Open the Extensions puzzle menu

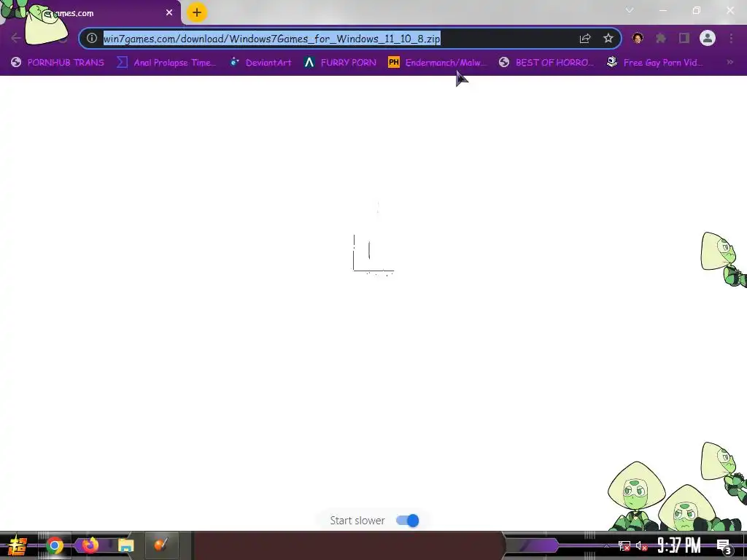661,38
